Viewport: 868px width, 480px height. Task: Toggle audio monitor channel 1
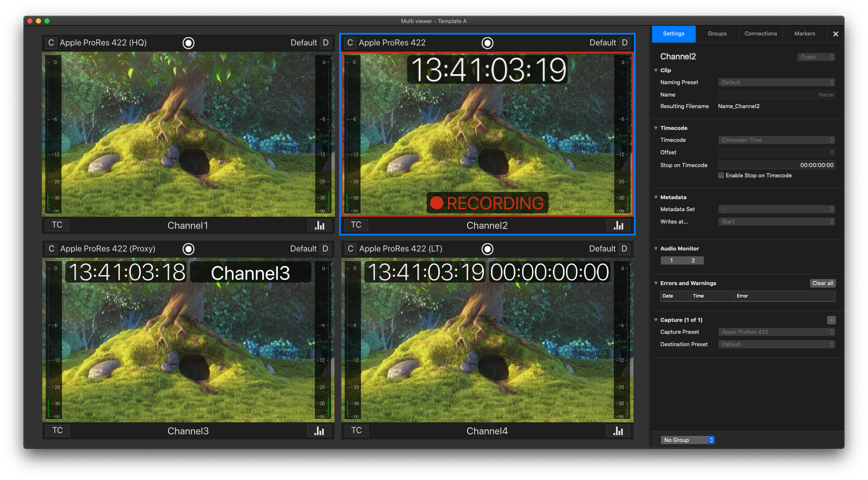pos(672,260)
